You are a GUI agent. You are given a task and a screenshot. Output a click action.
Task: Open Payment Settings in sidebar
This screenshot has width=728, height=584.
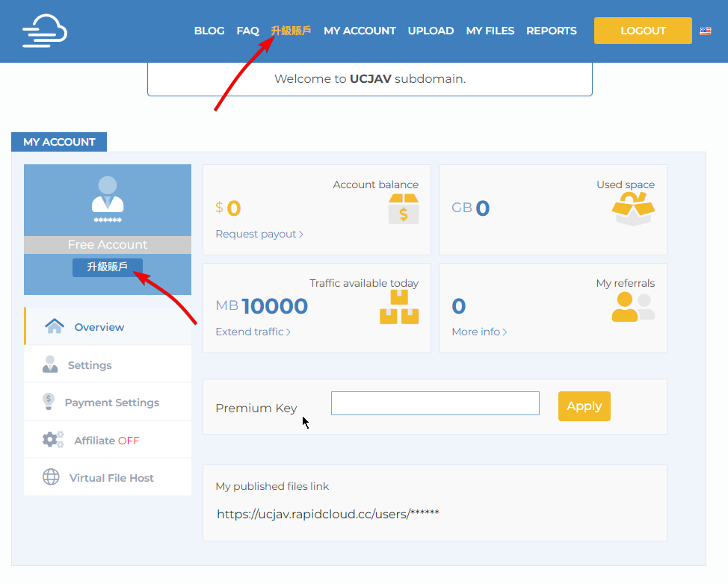[x=111, y=403]
